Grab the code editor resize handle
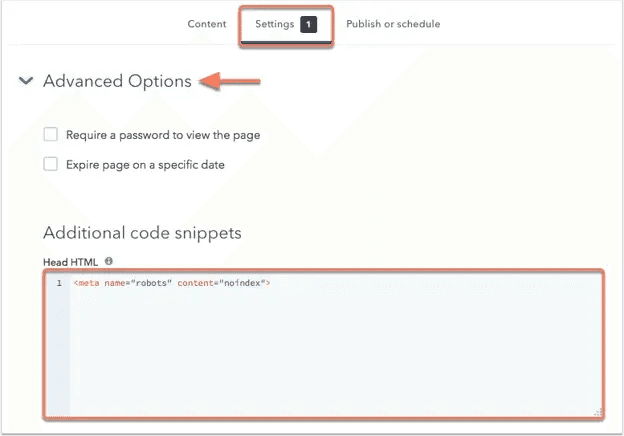Screen dimensions: 624x436 [598, 412]
